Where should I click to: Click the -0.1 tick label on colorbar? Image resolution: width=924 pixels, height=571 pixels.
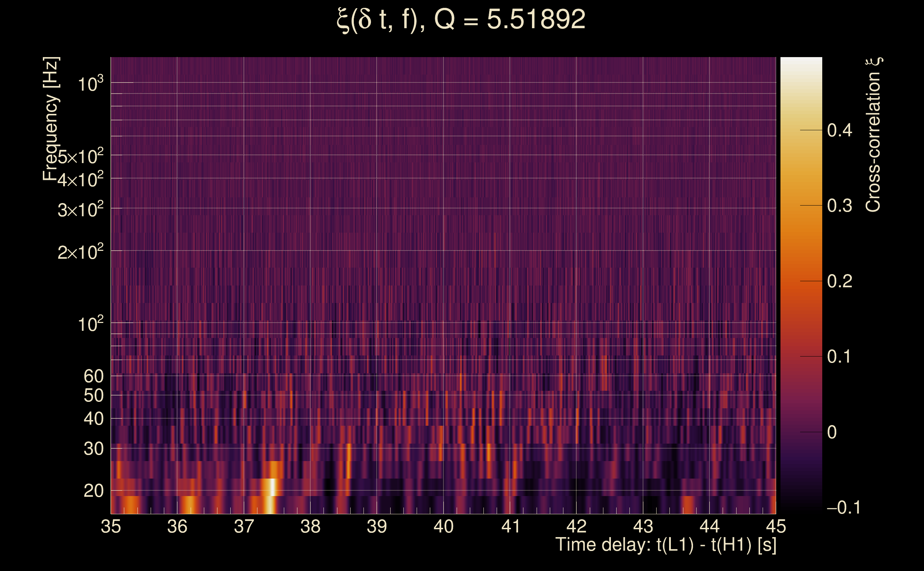843,507
